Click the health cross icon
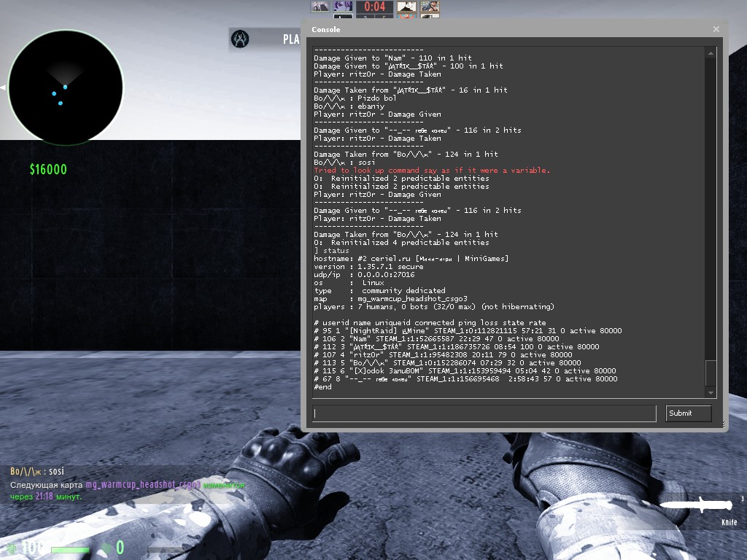The image size is (747, 560). 11,548
